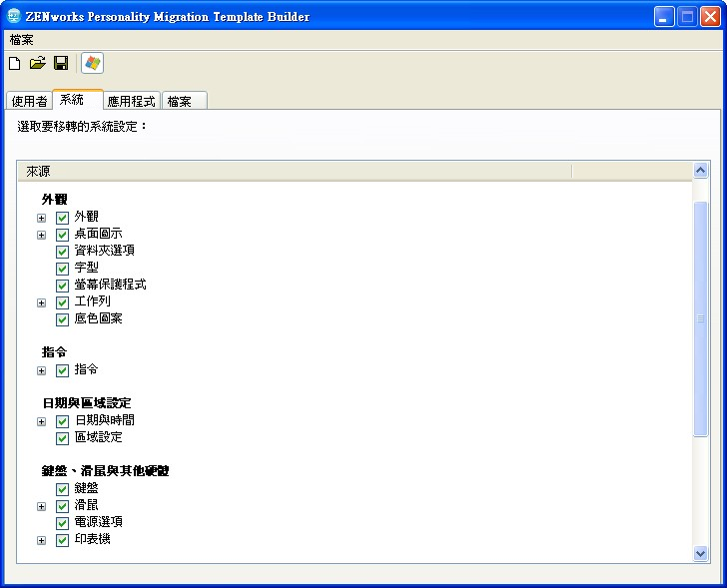Click the ZENworks title bar app icon
The width and height of the screenshot is (727, 588).
tap(14, 15)
